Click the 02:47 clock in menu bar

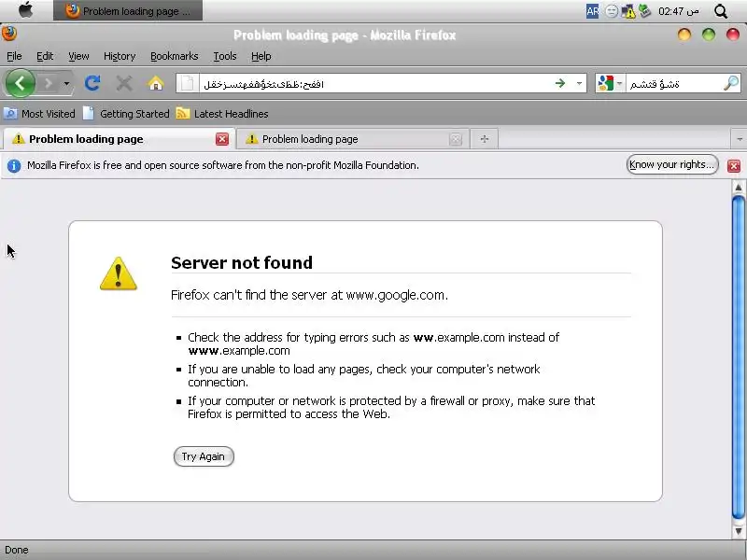679,11
